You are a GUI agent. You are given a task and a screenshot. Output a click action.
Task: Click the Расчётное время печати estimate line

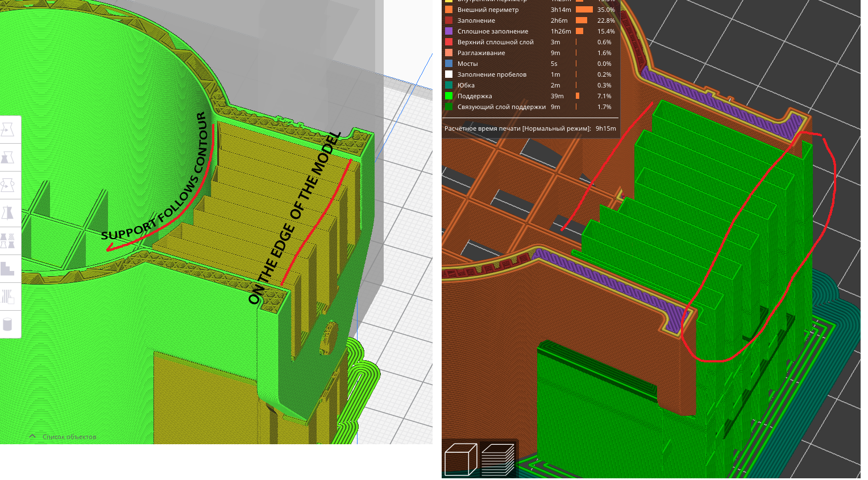point(530,128)
